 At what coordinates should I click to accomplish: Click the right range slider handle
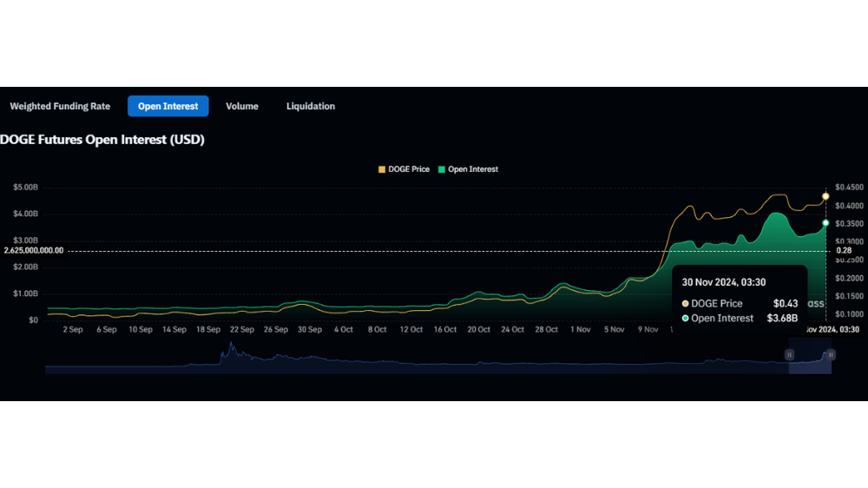(x=831, y=354)
